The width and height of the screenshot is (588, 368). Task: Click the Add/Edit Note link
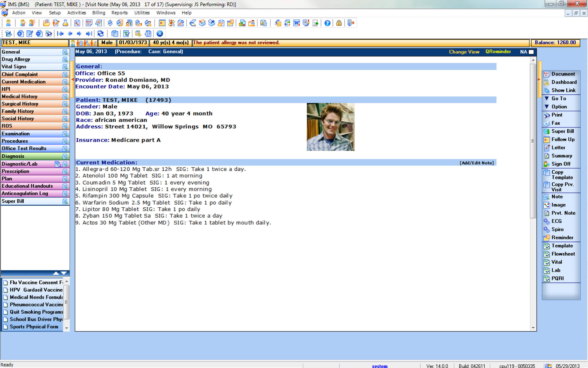pos(476,163)
